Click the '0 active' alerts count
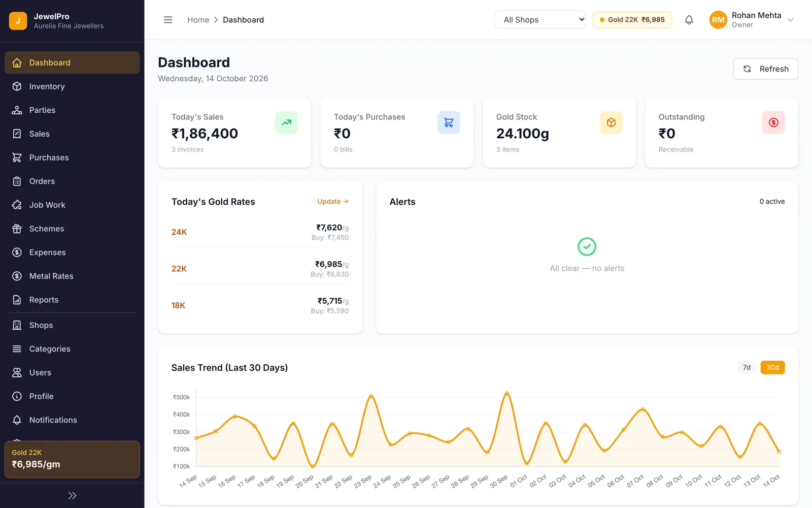This screenshot has height=508, width=812. pyautogui.click(x=772, y=202)
